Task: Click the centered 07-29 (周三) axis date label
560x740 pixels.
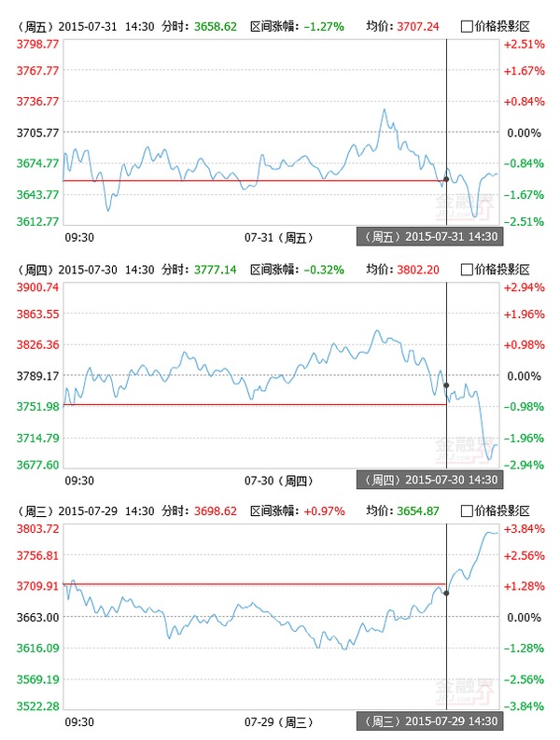Action: 276,721
